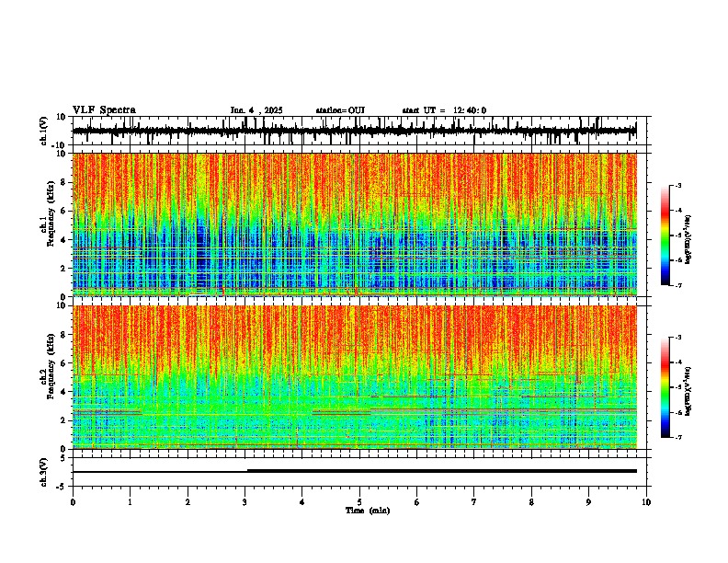Click time axis tick label '8'

(531, 502)
